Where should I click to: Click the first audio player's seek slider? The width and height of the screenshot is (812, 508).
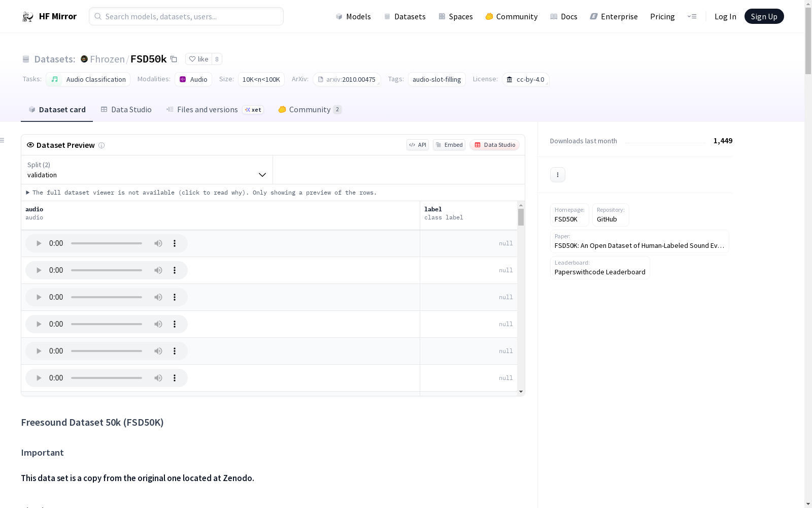click(107, 243)
